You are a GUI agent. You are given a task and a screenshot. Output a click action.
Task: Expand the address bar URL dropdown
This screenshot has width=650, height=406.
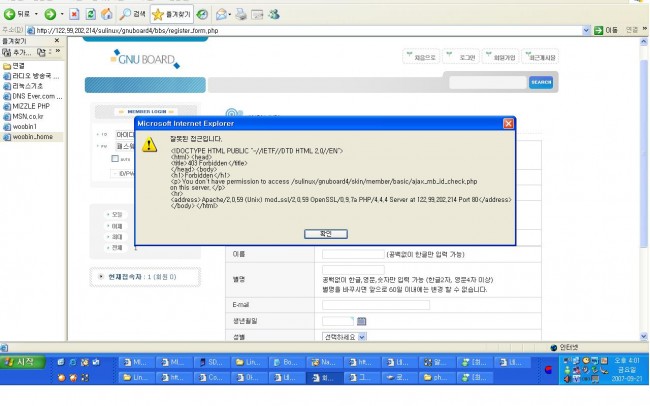[587, 29]
